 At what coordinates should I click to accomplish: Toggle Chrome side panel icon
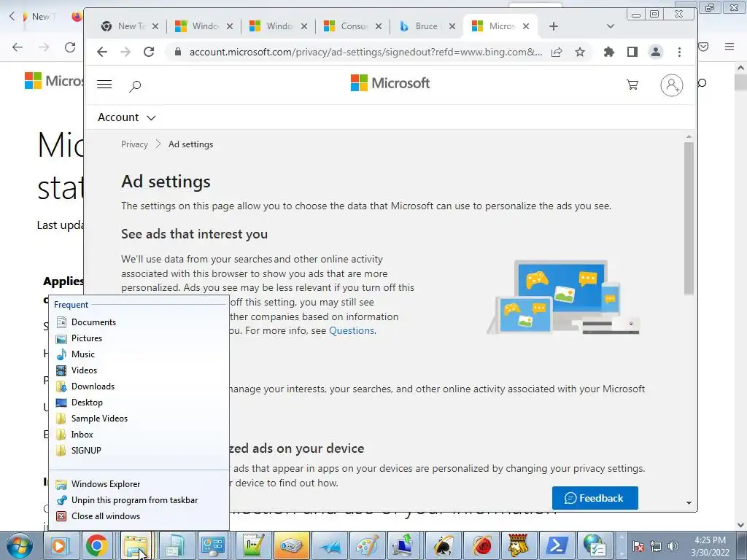pos(632,52)
